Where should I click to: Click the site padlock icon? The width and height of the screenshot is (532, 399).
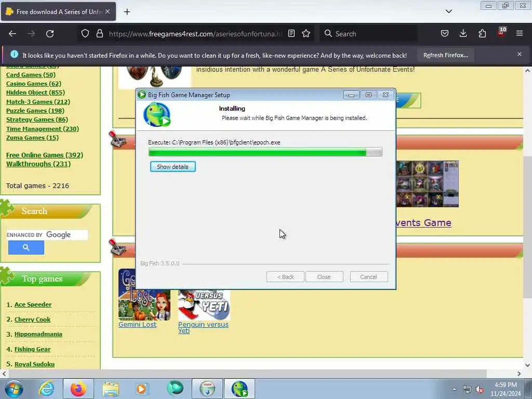point(99,34)
